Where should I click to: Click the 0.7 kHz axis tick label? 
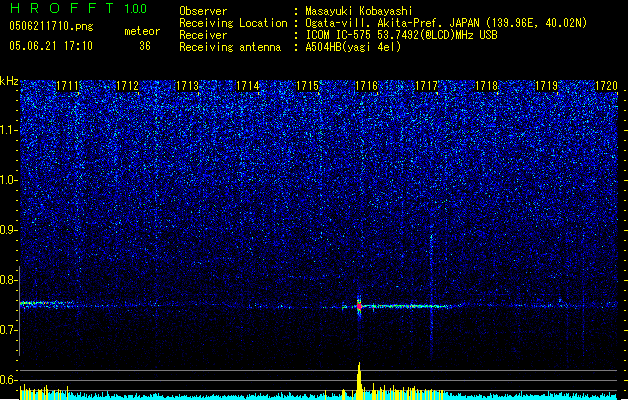9,330
